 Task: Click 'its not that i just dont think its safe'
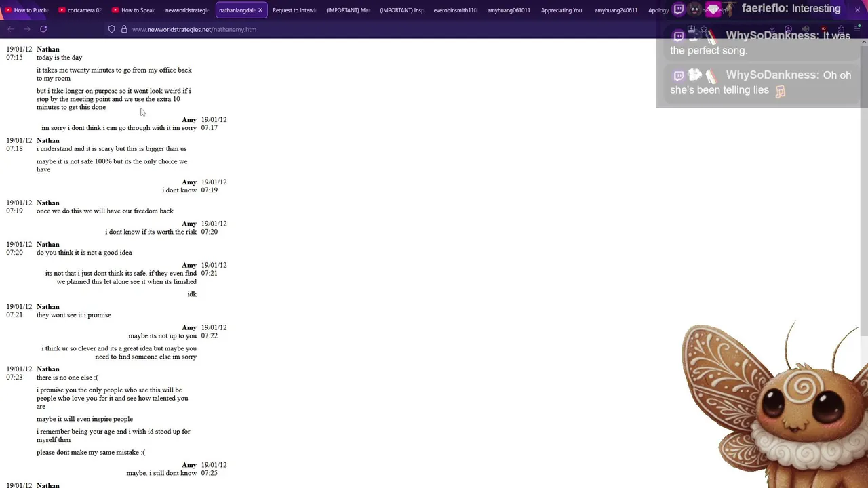(x=121, y=277)
